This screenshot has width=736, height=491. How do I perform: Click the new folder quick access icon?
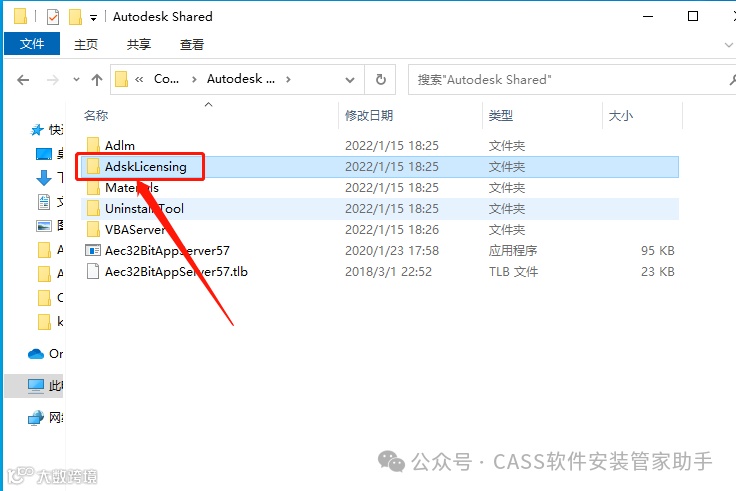pos(76,17)
